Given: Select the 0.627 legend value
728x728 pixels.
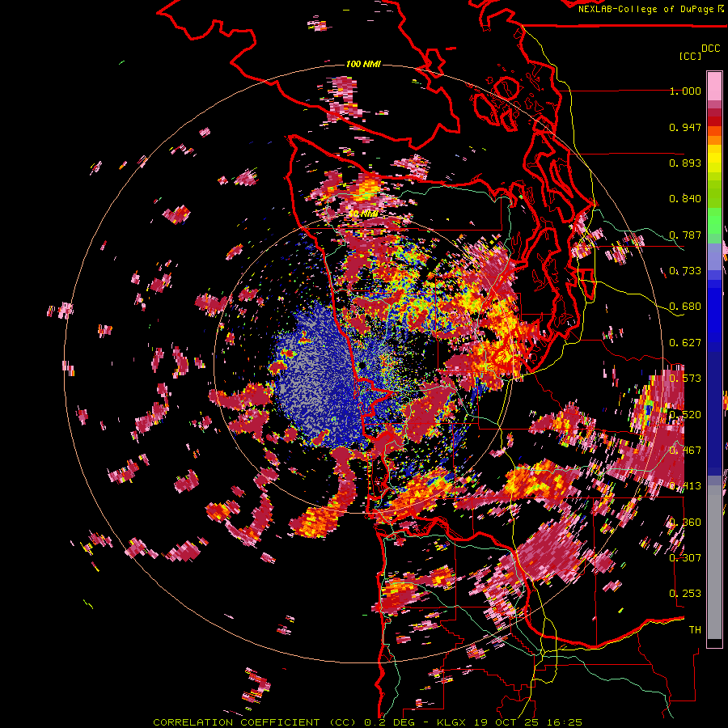Looking at the screenshot, I should tap(685, 343).
